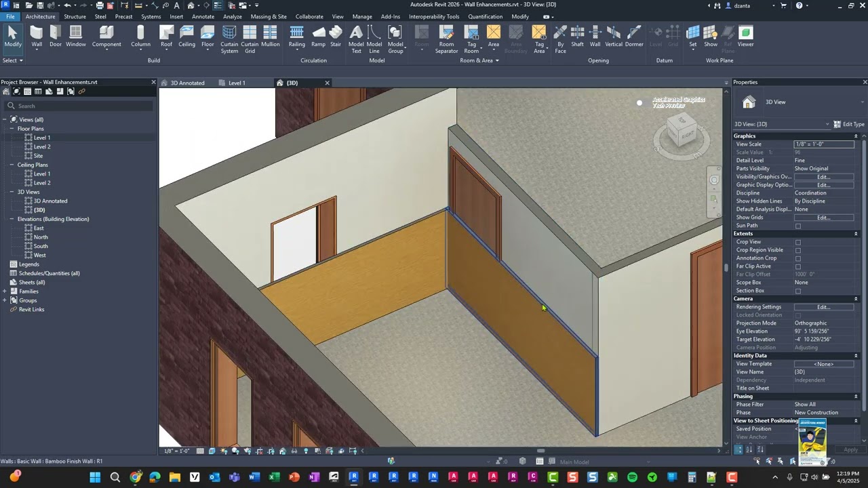This screenshot has width=868, height=488.
Task: Switch to the Level 1 view tab
Action: [x=236, y=83]
